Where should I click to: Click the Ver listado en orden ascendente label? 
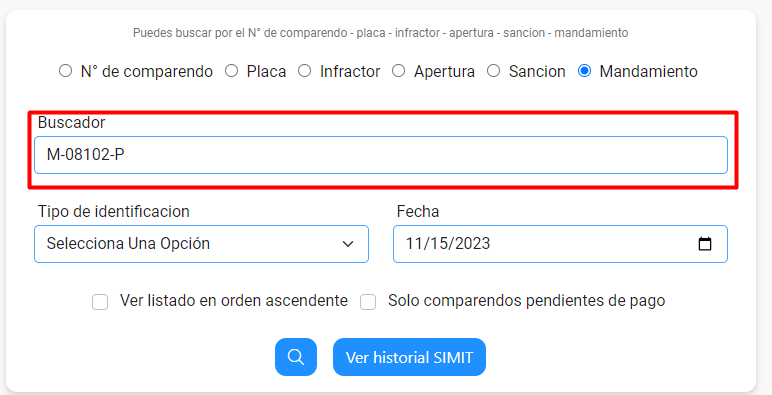coord(234,300)
